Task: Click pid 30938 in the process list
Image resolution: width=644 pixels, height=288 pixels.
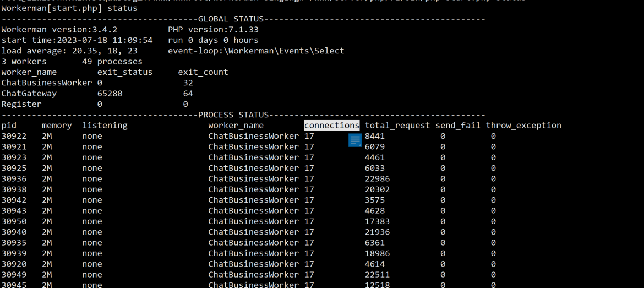Action: (14, 189)
